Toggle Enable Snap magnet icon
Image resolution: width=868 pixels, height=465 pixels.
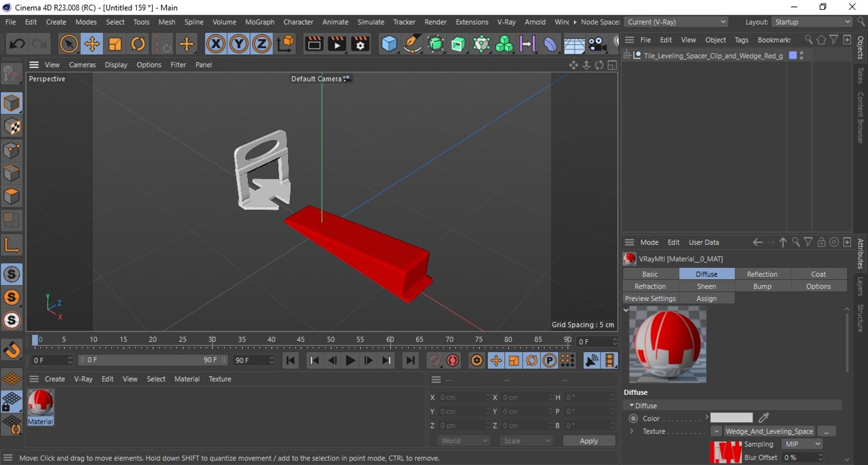12,350
